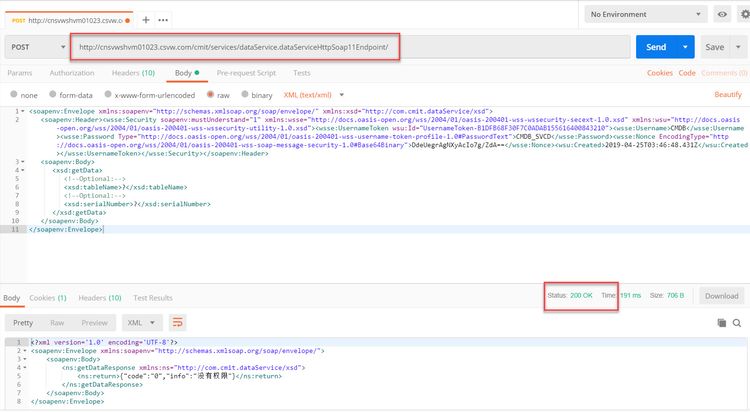Click the request URL input field
Image resolution: width=750 pixels, height=412 pixels.
[x=350, y=47]
